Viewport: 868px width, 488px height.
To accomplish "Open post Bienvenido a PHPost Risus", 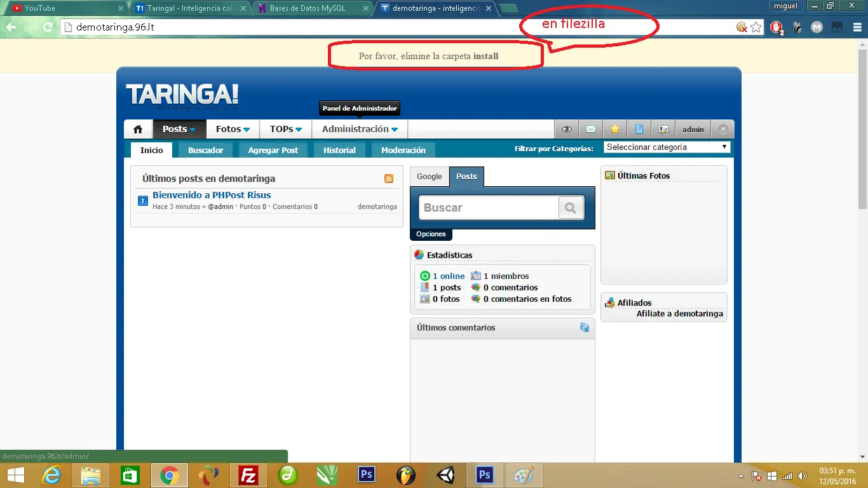I will coord(212,195).
